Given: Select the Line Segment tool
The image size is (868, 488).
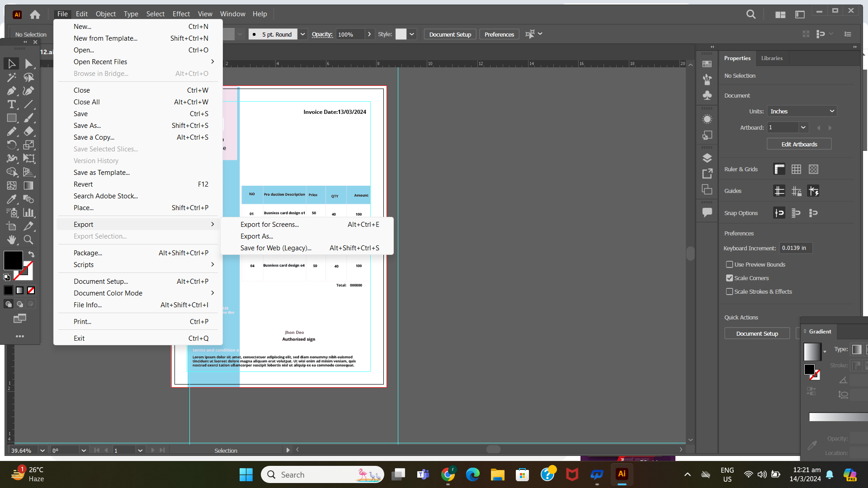Looking at the screenshot, I should tap(28, 104).
